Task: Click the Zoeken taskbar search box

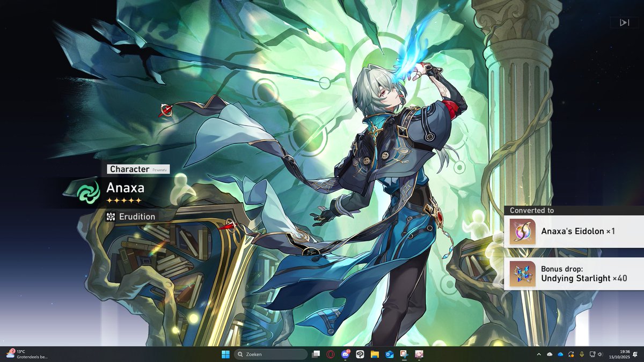Action: pos(270,354)
